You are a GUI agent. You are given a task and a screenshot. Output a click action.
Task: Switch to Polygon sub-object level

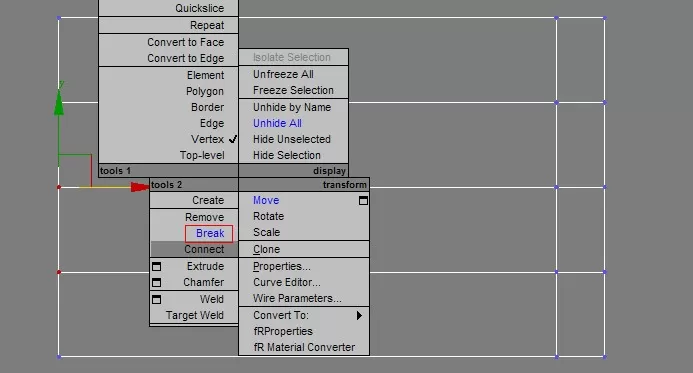[205, 91]
